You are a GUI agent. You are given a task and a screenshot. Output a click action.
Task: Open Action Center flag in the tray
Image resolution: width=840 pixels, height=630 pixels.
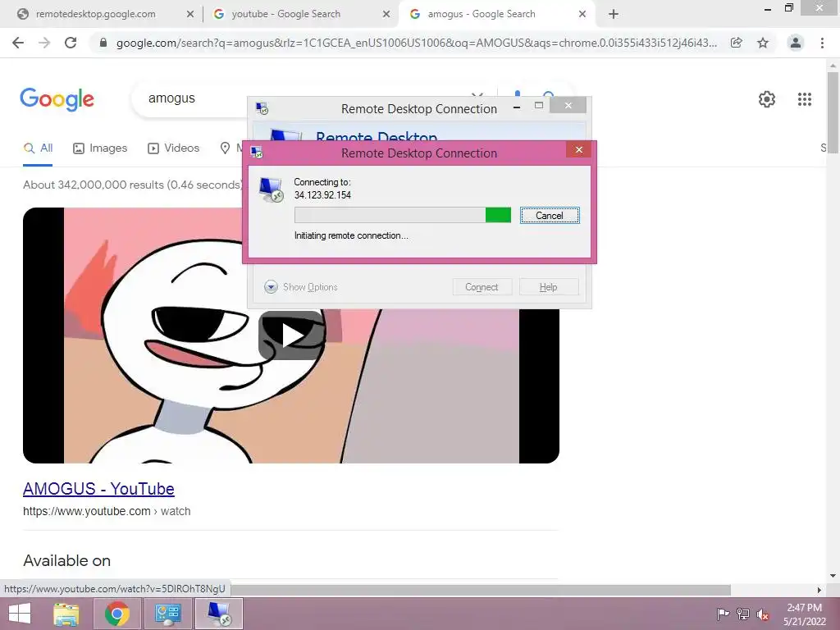coord(723,614)
